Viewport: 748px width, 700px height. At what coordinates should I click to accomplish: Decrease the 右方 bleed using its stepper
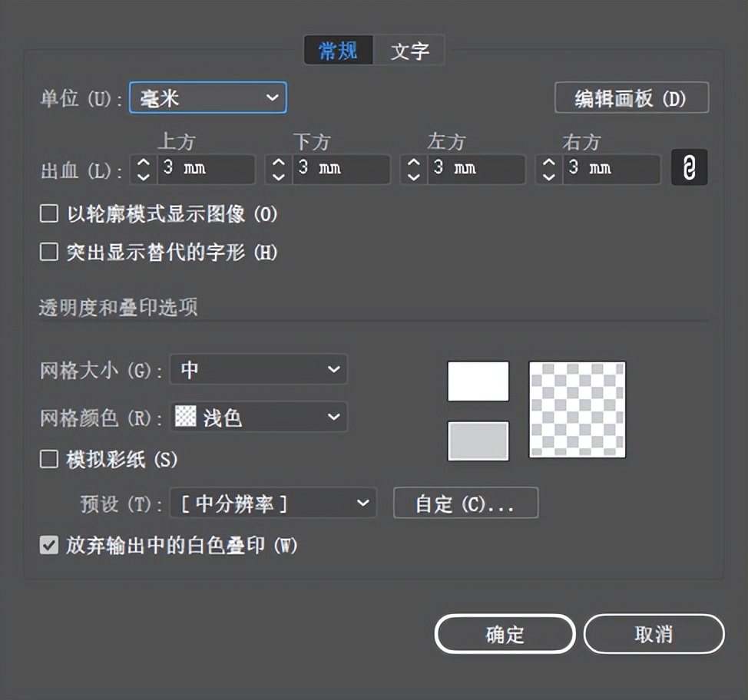[x=548, y=175]
